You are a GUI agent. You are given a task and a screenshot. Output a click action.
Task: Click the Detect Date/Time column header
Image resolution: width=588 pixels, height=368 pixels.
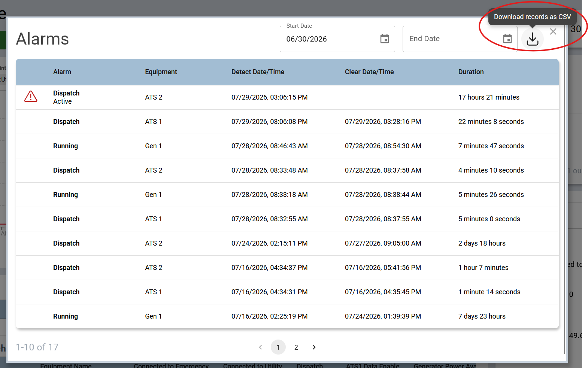pyautogui.click(x=258, y=72)
